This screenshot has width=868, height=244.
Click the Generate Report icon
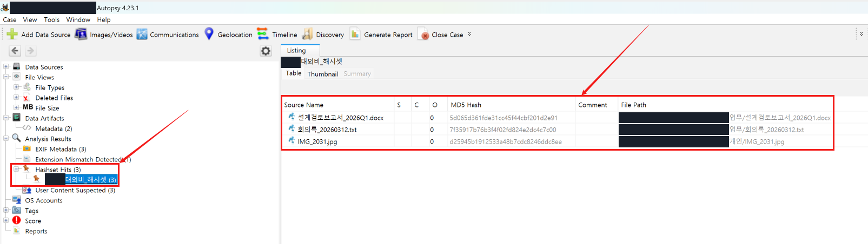point(355,34)
